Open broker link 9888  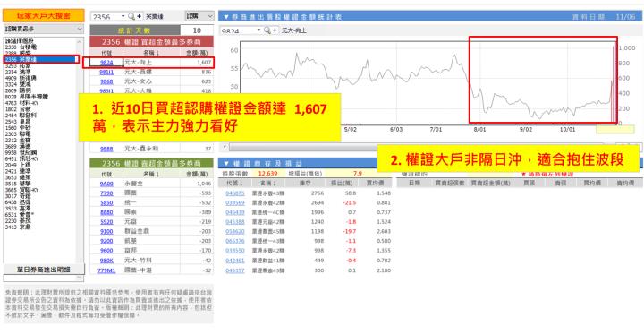[x=106, y=149]
